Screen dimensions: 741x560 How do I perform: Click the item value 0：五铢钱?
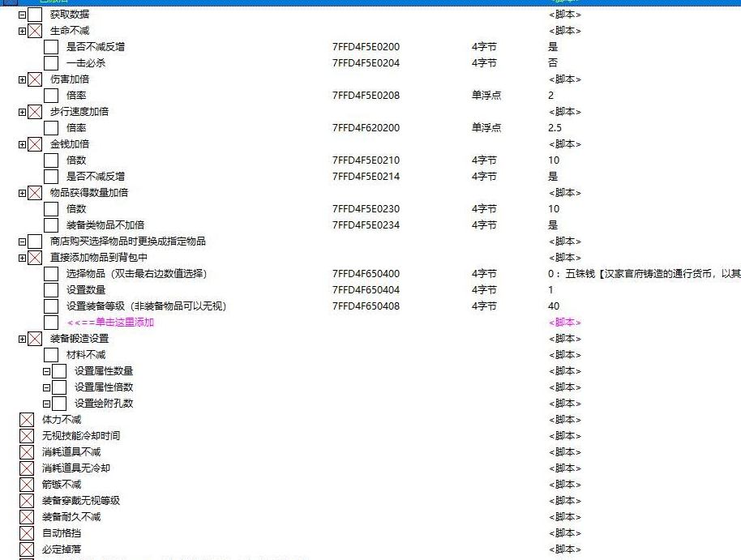coord(645,274)
